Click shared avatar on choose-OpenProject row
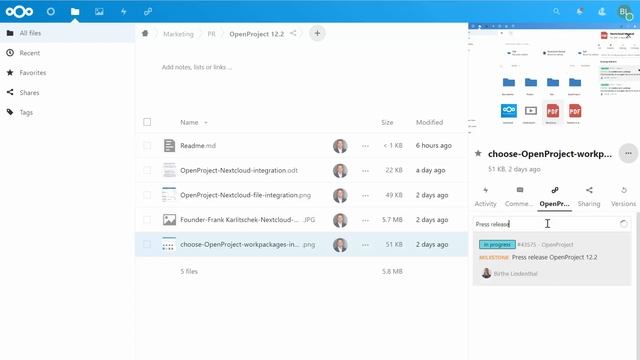 (340, 244)
